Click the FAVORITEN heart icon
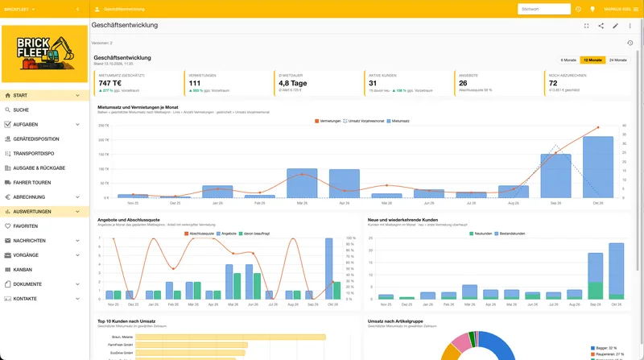Viewport: 644px width, 360px height. tap(7, 226)
